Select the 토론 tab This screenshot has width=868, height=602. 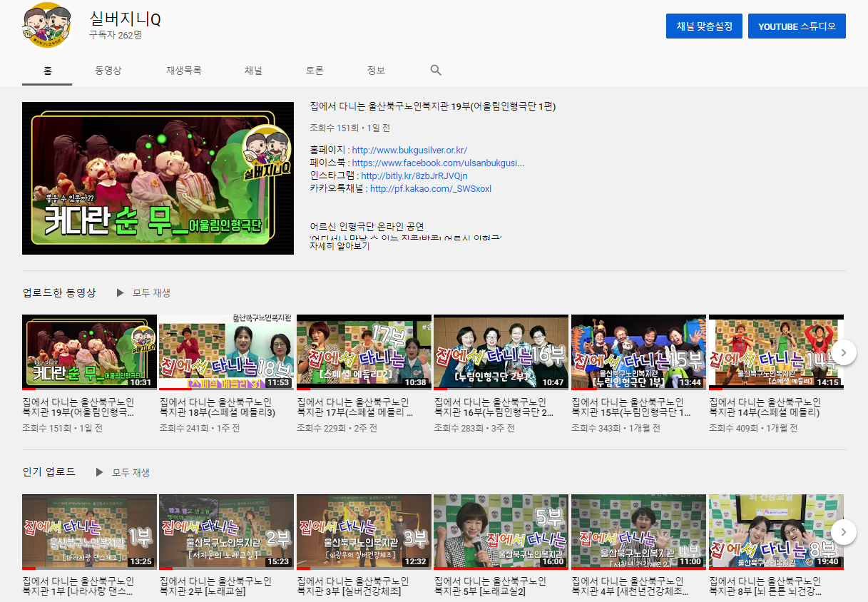[315, 71]
